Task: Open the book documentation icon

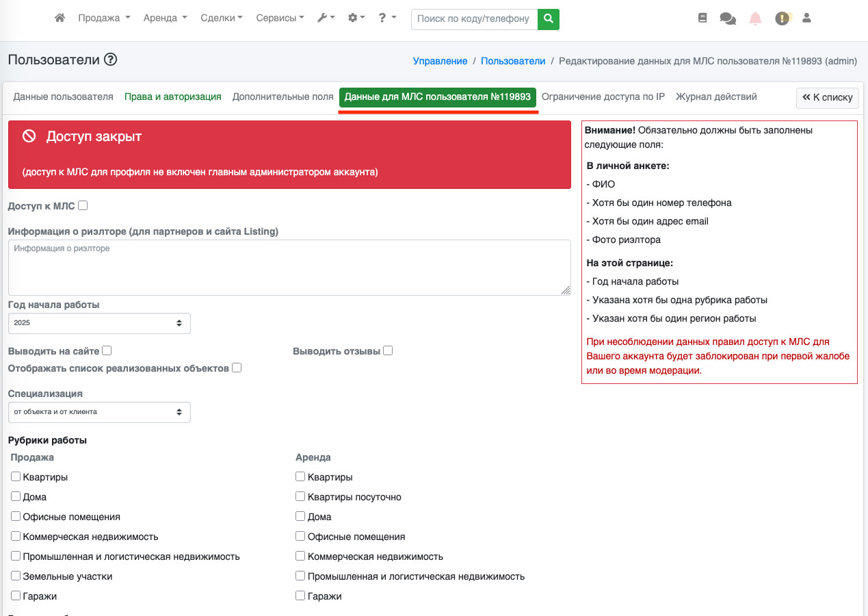Action: pos(702,18)
